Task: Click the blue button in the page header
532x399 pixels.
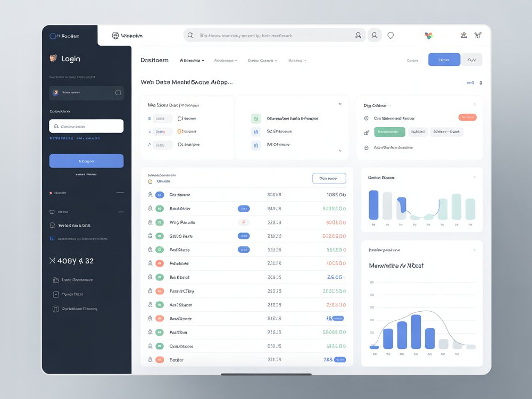Action: [x=444, y=60]
